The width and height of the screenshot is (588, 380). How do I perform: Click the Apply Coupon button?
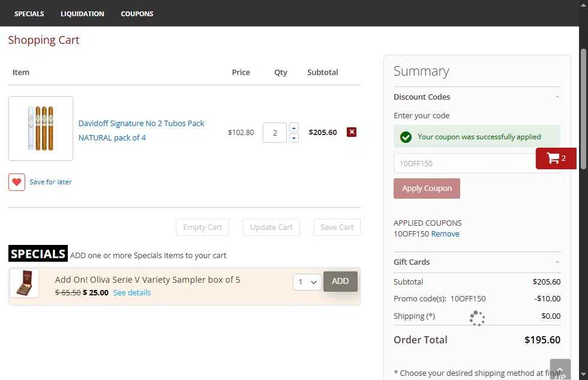427,188
